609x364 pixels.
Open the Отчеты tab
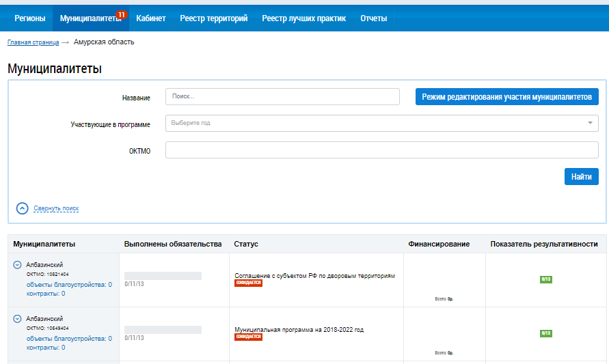[373, 18]
